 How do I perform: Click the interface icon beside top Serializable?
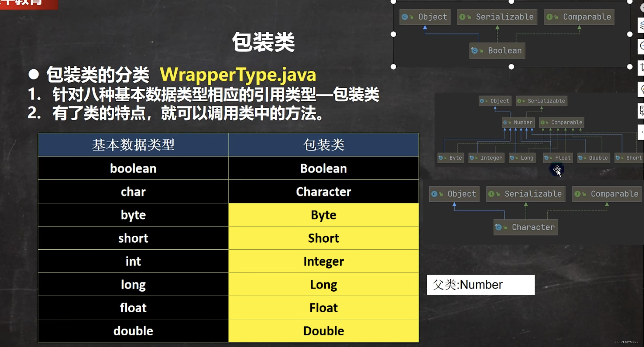[463, 17]
